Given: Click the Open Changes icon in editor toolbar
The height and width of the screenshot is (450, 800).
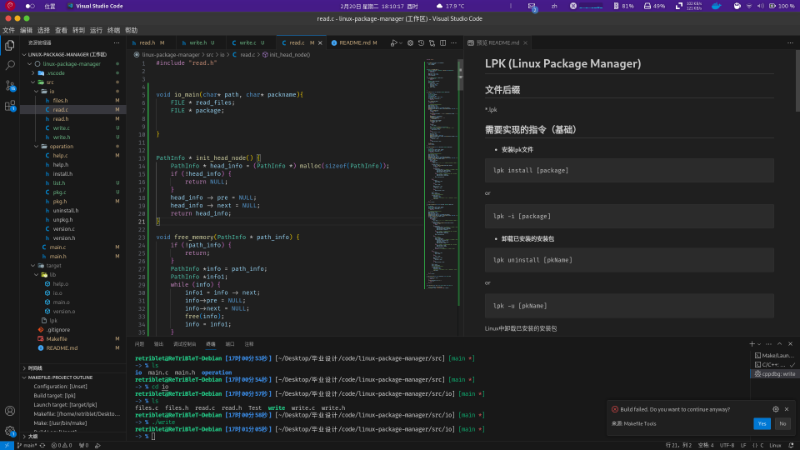Looking at the screenshot, I should point(432,43).
